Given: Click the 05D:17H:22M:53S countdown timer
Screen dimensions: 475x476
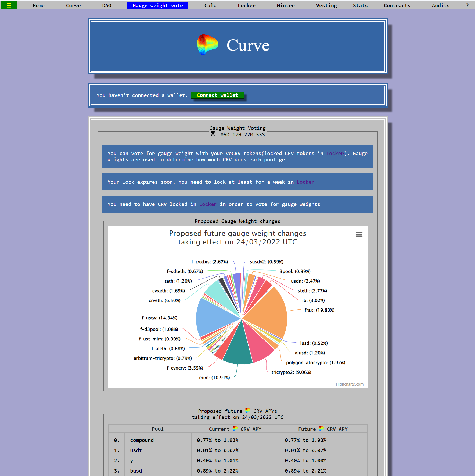Looking at the screenshot, I should 242,134.
